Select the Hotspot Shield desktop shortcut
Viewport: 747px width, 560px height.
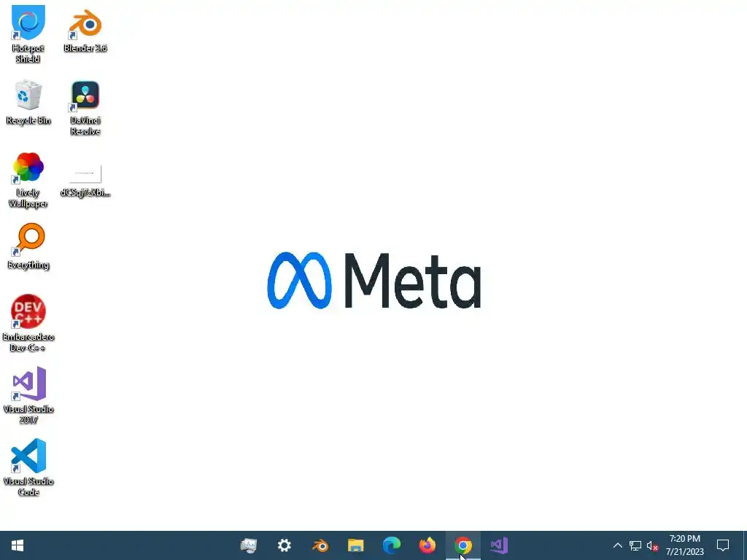click(x=28, y=34)
